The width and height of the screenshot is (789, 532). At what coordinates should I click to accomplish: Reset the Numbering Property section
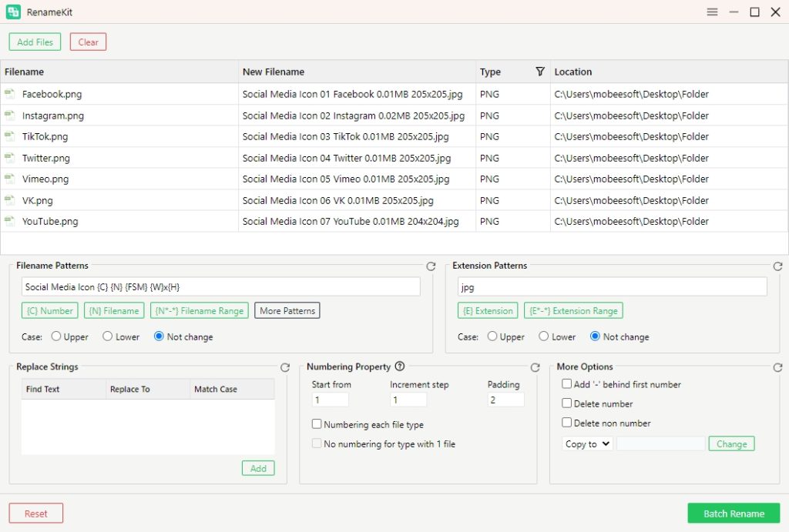(536, 368)
